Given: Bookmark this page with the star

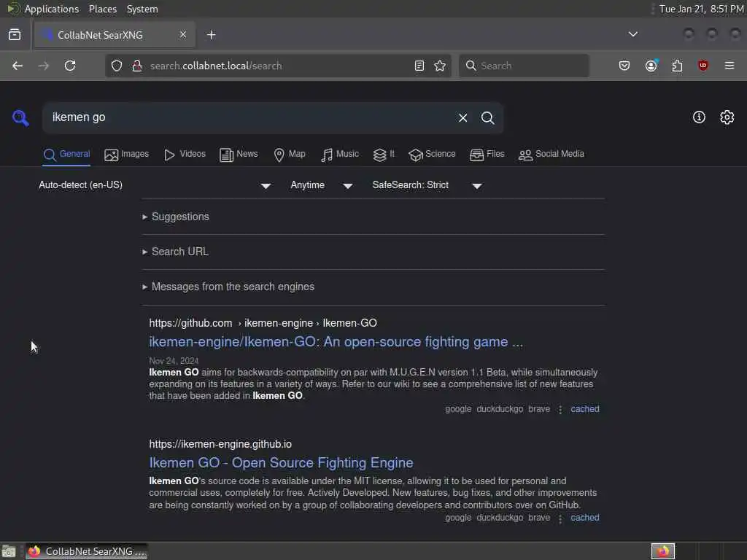Looking at the screenshot, I should pos(440,66).
